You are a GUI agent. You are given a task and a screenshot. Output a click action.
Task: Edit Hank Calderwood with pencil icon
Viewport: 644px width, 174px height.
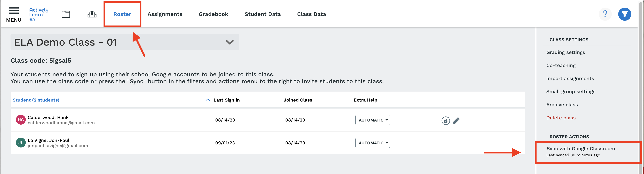coord(456,120)
